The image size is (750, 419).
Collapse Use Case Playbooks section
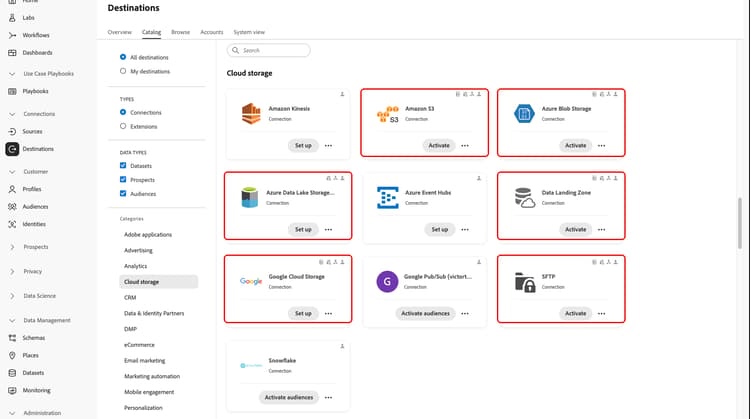click(x=12, y=74)
